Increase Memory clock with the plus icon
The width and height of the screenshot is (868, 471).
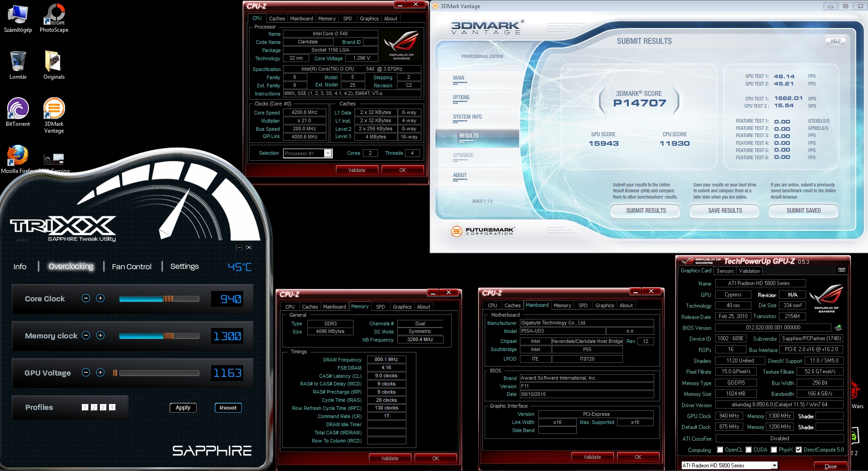pyautogui.click(x=100, y=335)
